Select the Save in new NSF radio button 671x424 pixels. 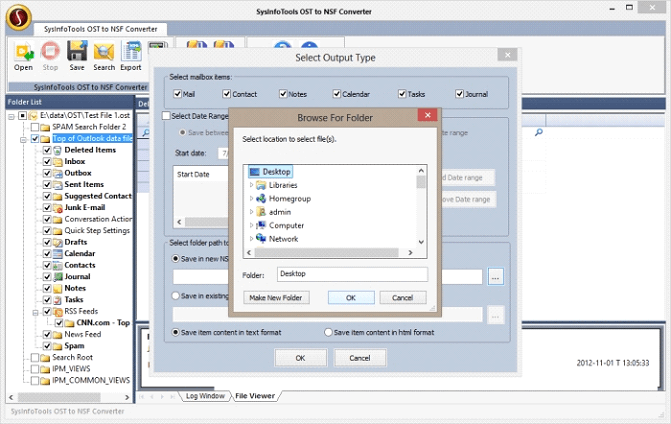(x=175, y=258)
